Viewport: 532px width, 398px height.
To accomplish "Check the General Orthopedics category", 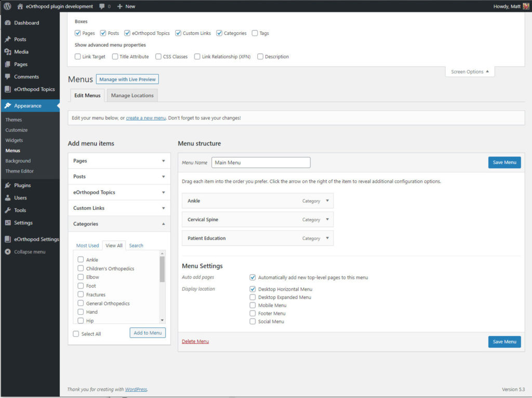I will (x=81, y=303).
